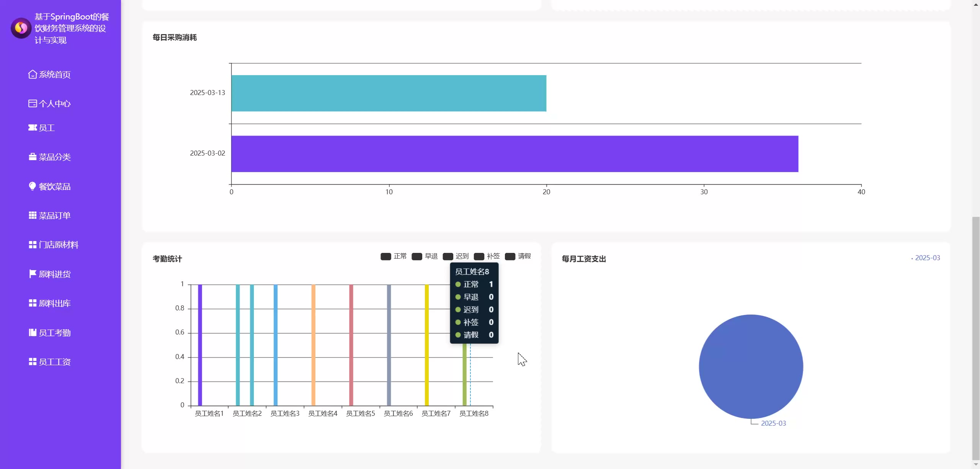Hide the 请假 attendance series
The width and height of the screenshot is (980, 469).
tap(510, 256)
